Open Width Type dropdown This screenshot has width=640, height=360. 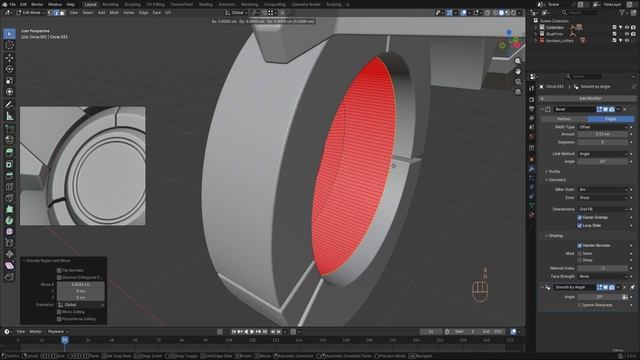click(x=602, y=127)
